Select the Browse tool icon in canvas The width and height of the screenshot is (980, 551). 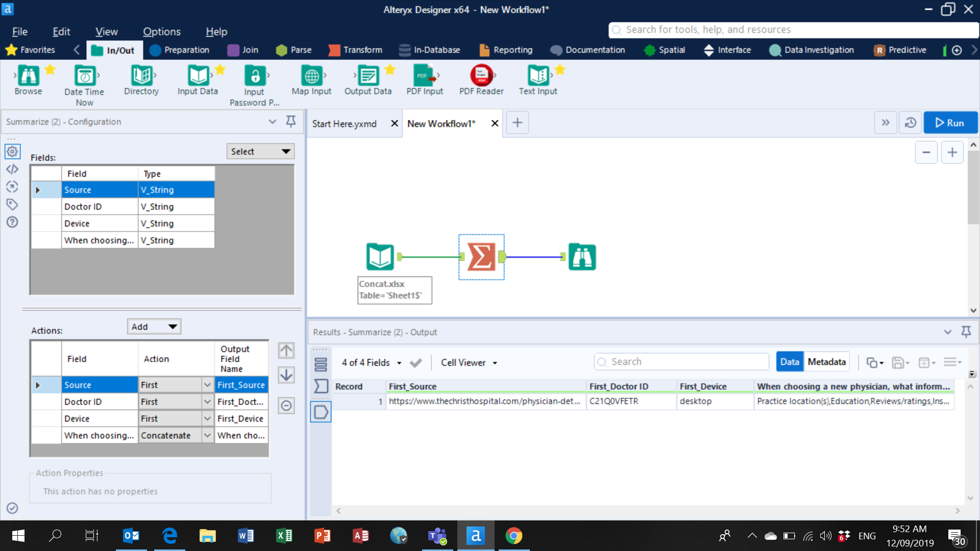coord(581,257)
